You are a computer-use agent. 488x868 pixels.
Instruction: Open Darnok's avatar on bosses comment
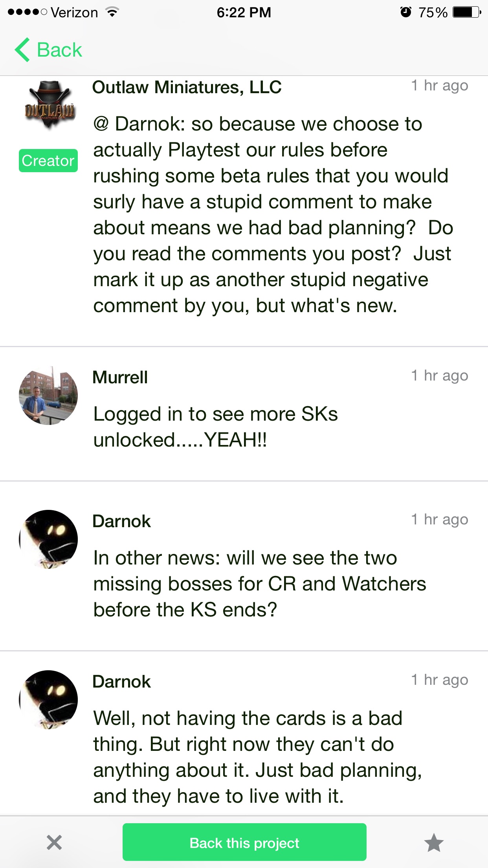click(48, 539)
